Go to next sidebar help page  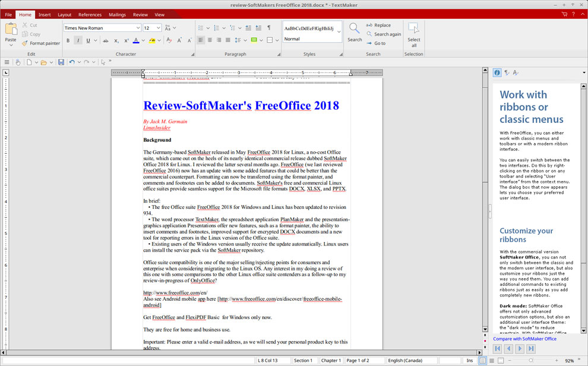[520, 348]
